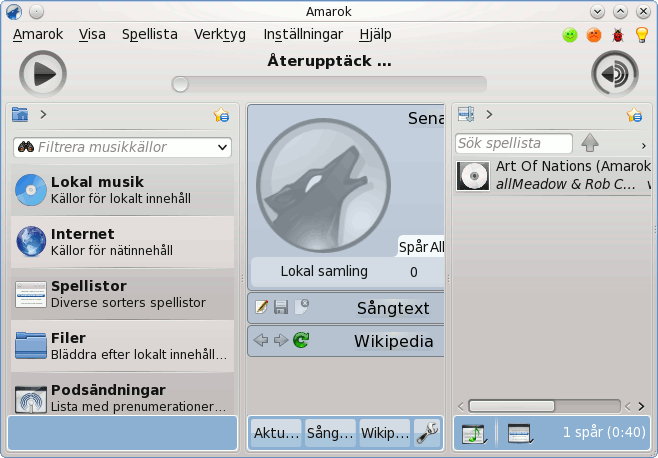Click the volume speaker icon
The height and width of the screenshot is (458, 658).
click(x=615, y=74)
